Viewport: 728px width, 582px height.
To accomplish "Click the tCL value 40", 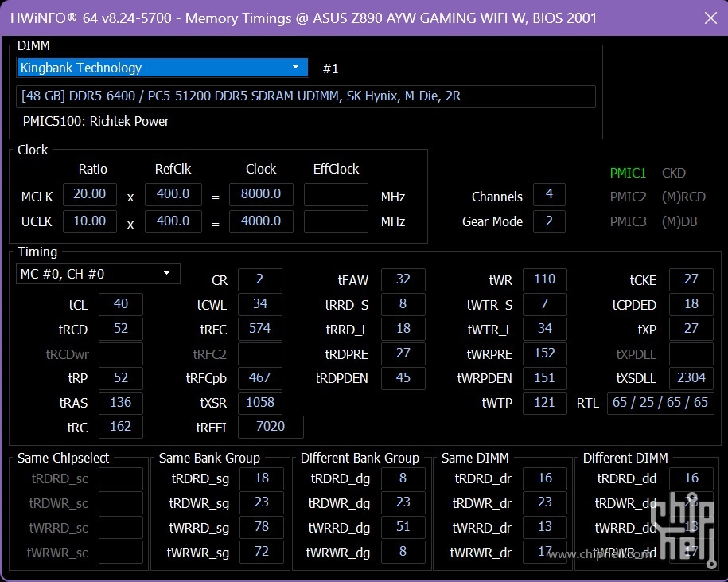I will pyautogui.click(x=121, y=304).
